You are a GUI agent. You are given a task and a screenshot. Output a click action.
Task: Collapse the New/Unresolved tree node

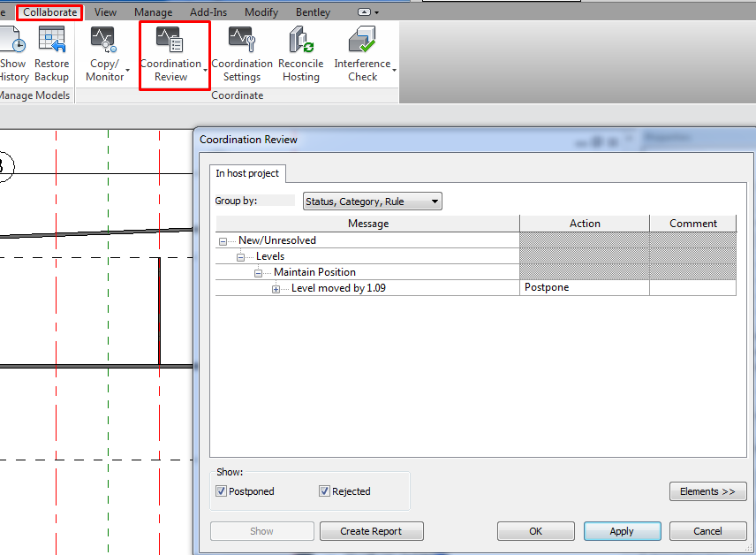pos(223,241)
